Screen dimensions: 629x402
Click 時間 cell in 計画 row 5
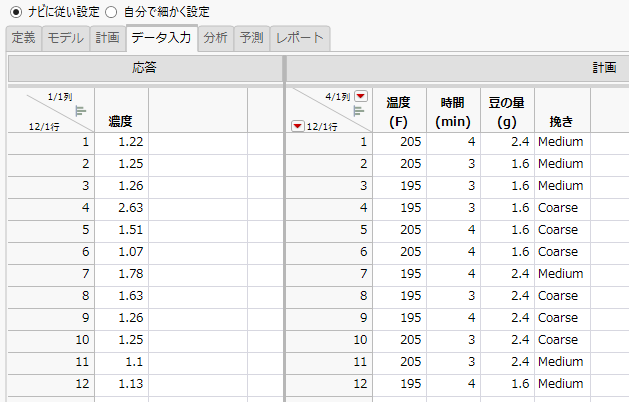point(453,230)
